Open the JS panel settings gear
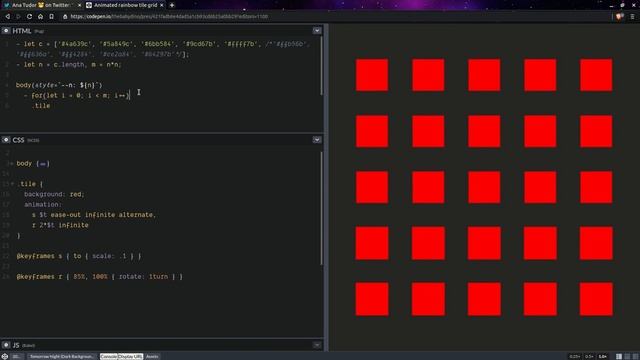Image resolution: width=640 pixels, height=360 pixels. (x=6, y=345)
